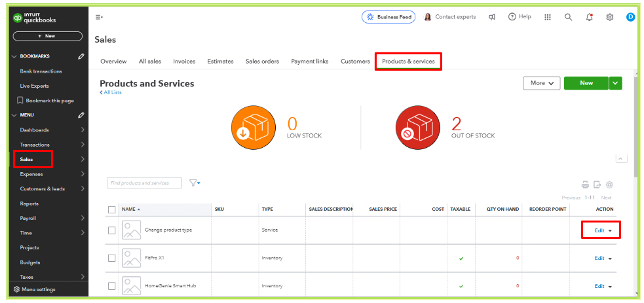This screenshot has width=644, height=303.
Task: Open Live Experts bookmark
Action: coord(35,86)
